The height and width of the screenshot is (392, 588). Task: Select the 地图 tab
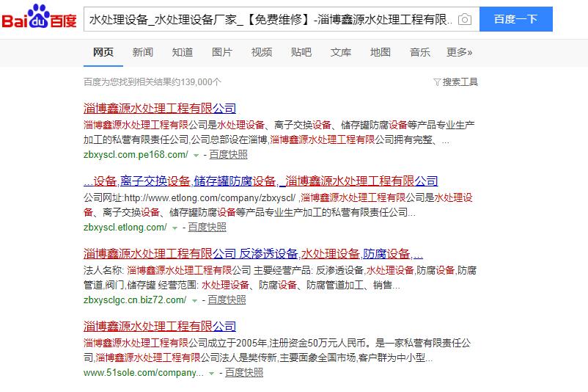[x=381, y=52]
